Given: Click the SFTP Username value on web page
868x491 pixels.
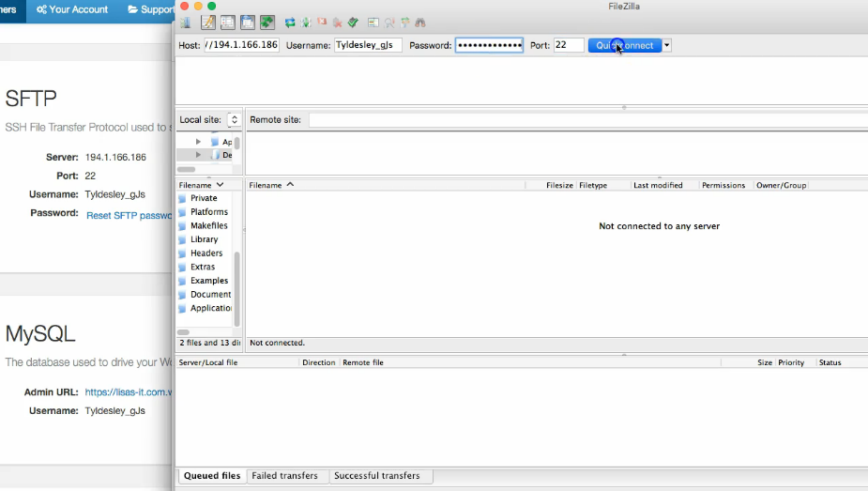Looking at the screenshot, I should [x=115, y=194].
